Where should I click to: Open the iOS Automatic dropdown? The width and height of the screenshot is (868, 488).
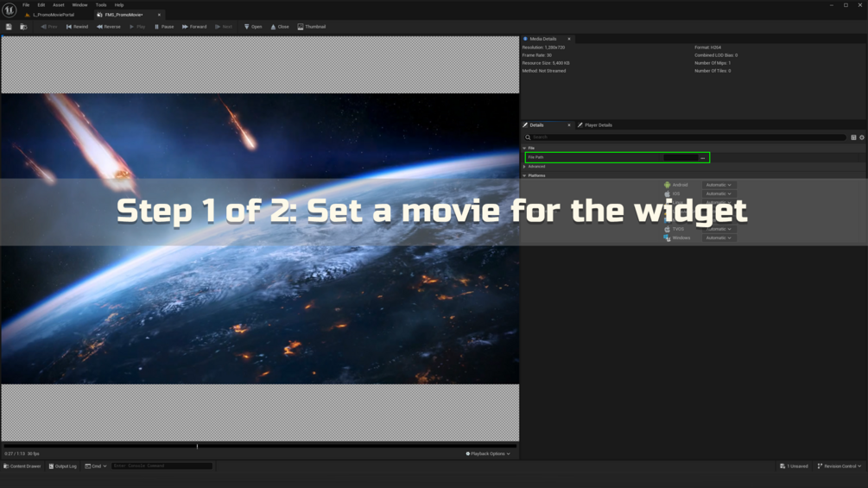pos(719,193)
